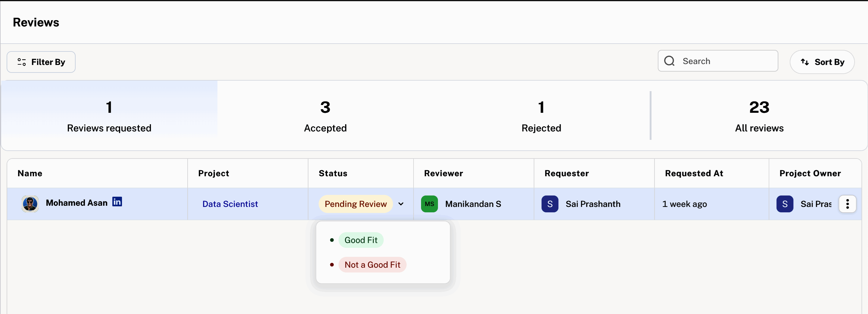View the Rejected reviews tab
The image size is (868, 314).
[541, 115]
